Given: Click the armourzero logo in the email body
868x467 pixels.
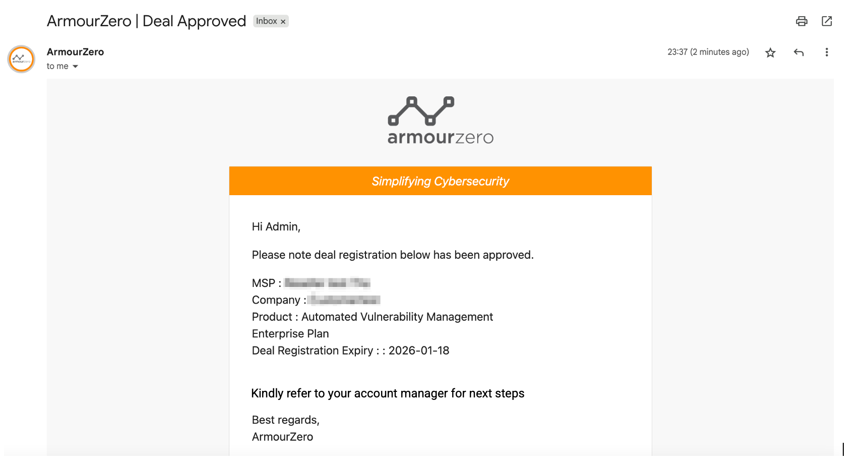Looking at the screenshot, I should coord(440,120).
